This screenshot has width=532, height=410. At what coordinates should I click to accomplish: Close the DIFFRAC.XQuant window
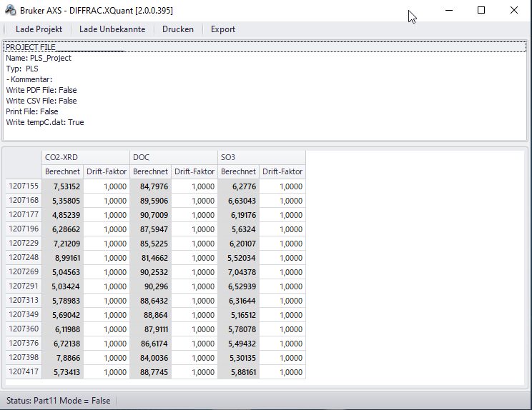pos(514,10)
